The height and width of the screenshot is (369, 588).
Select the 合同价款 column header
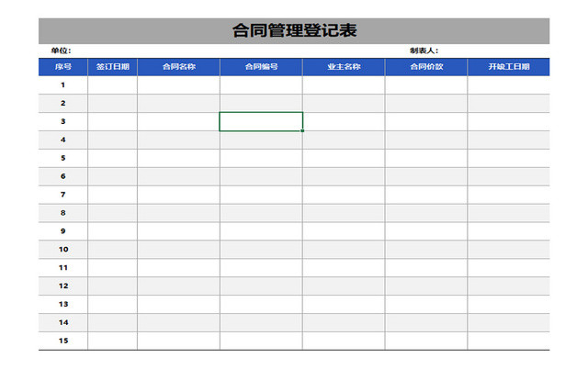(426, 67)
